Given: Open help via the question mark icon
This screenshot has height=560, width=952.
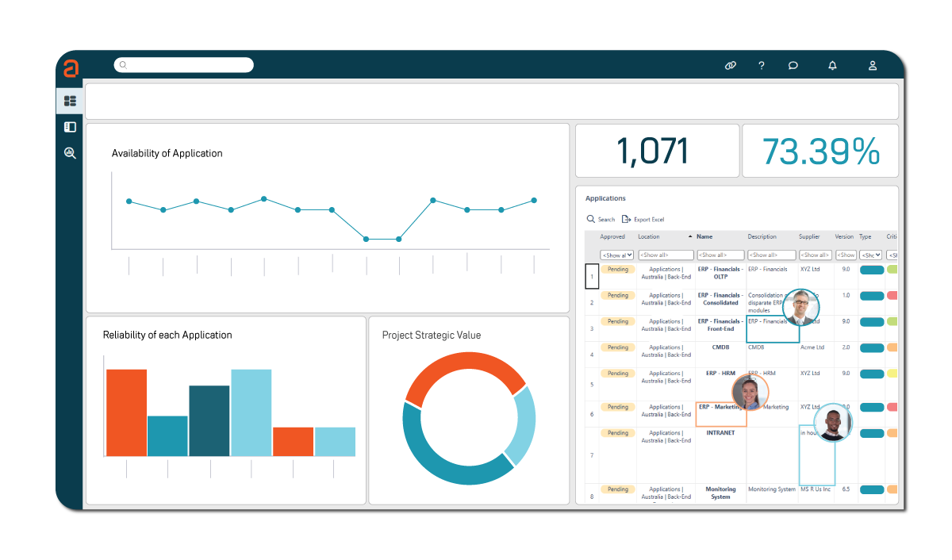Looking at the screenshot, I should (762, 66).
